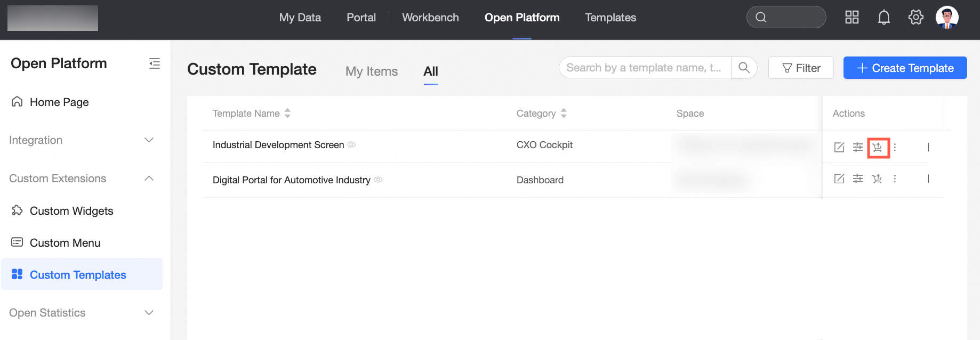Click the Custom Templates grid icon
The height and width of the screenshot is (340, 980).
(x=17, y=274)
